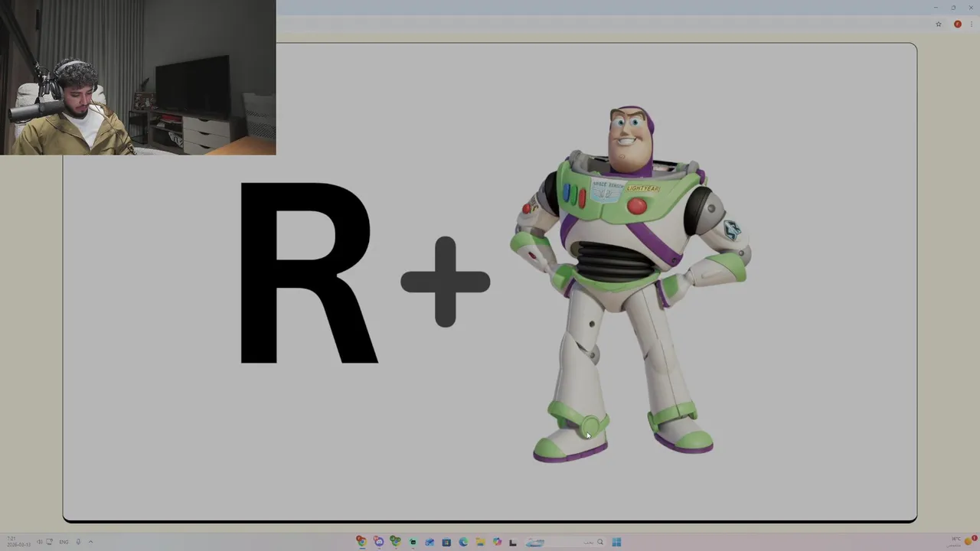Click the green-badged Chrome taskbar icon

(395, 542)
